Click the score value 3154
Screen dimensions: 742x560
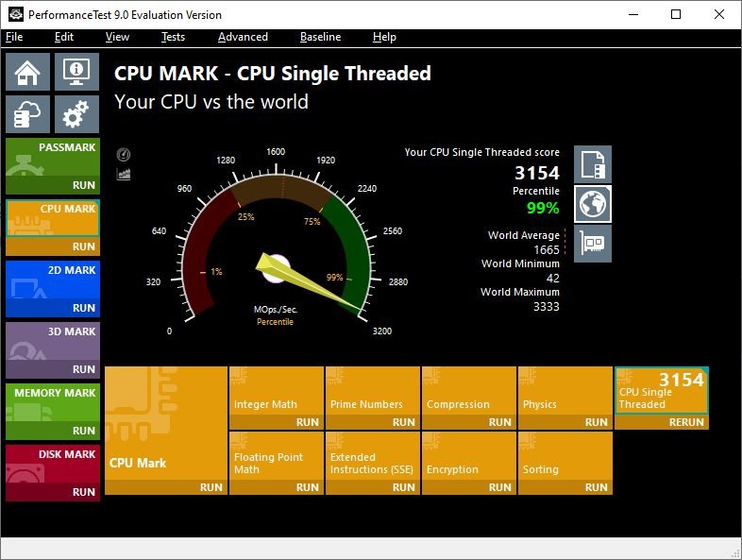(x=536, y=173)
